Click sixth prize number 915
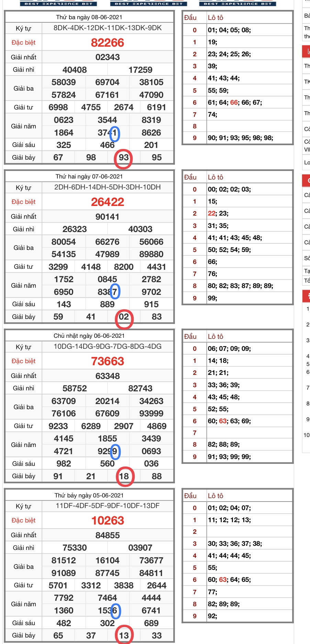 (151, 304)
